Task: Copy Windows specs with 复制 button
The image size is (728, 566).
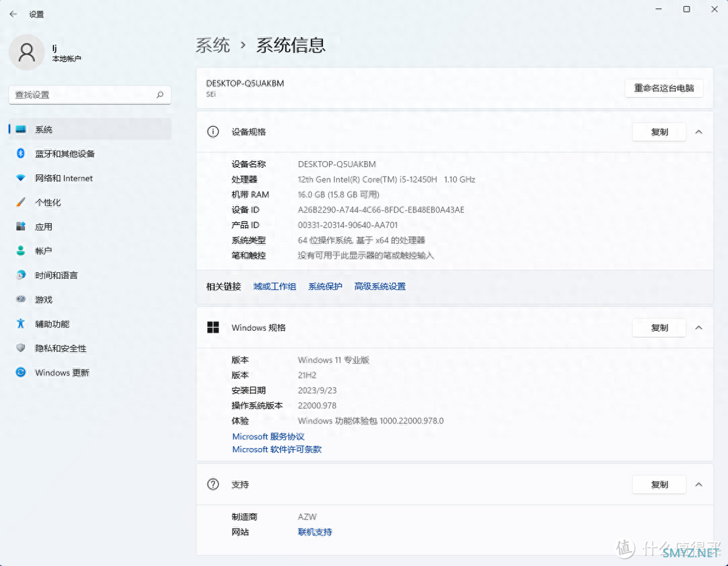Action: click(x=659, y=328)
